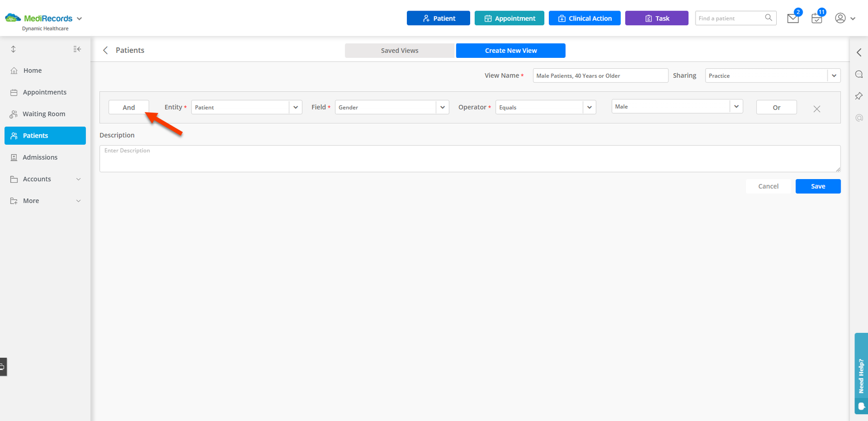Click the More folder icon
868x421 pixels.
pos(14,201)
